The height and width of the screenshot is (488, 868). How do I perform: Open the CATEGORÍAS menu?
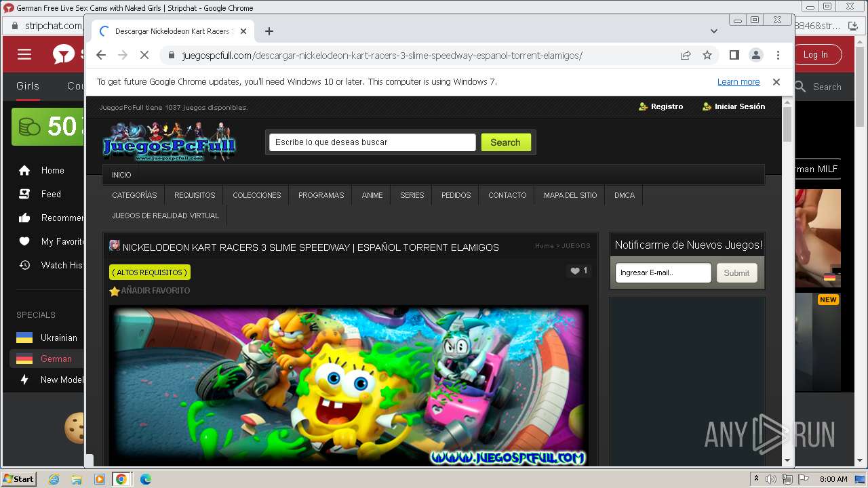click(134, 195)
